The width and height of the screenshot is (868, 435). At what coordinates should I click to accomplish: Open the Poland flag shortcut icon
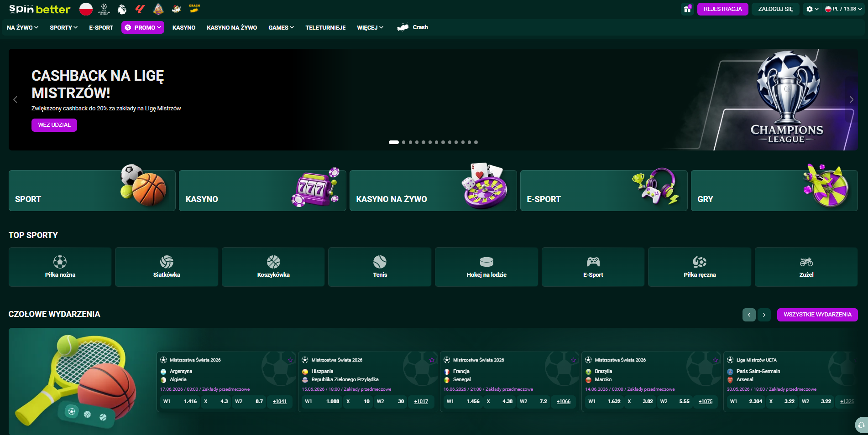(x=86, y=9)
